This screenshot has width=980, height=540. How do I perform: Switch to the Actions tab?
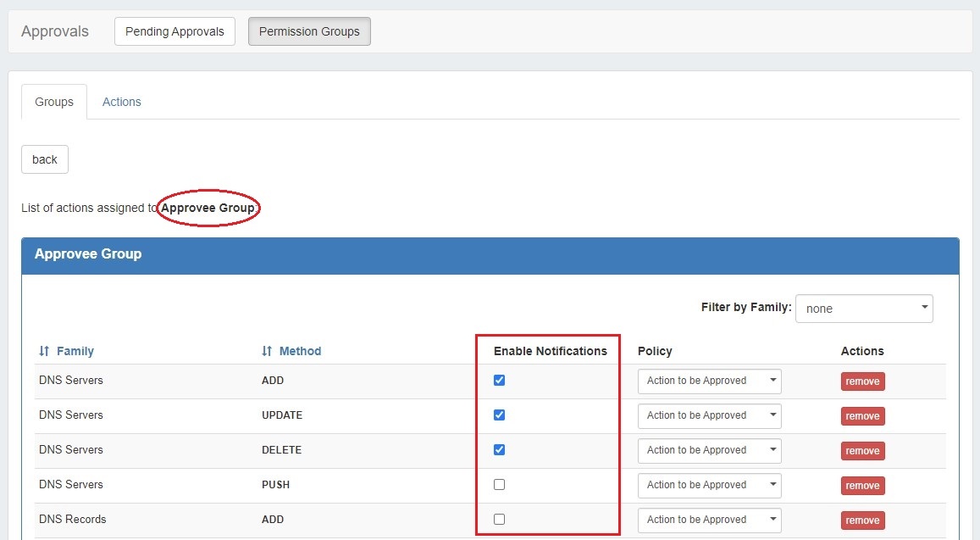click(121, 102)
